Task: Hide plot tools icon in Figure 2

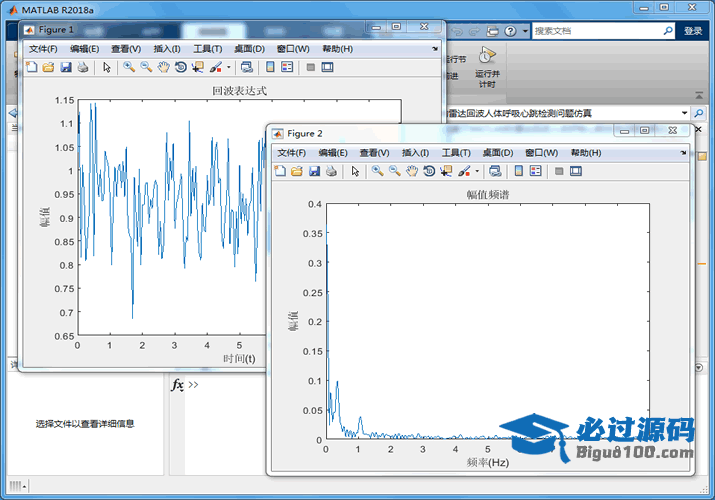Action: pyautogui.click(x=559, y=171)
